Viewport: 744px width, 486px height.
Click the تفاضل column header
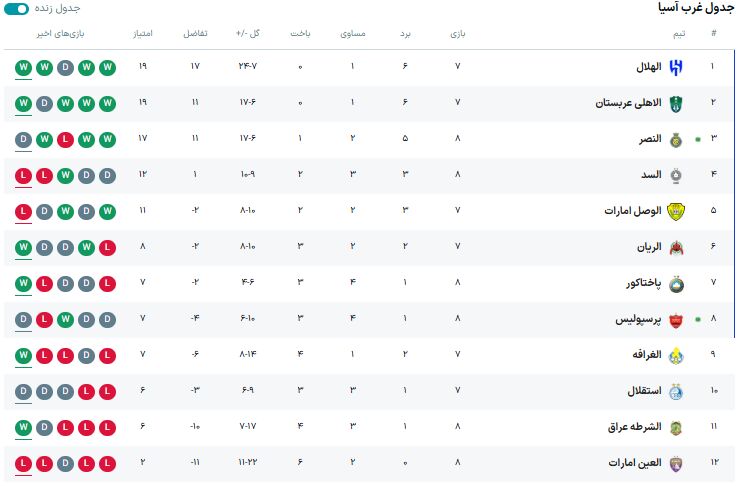pos(195,33)
